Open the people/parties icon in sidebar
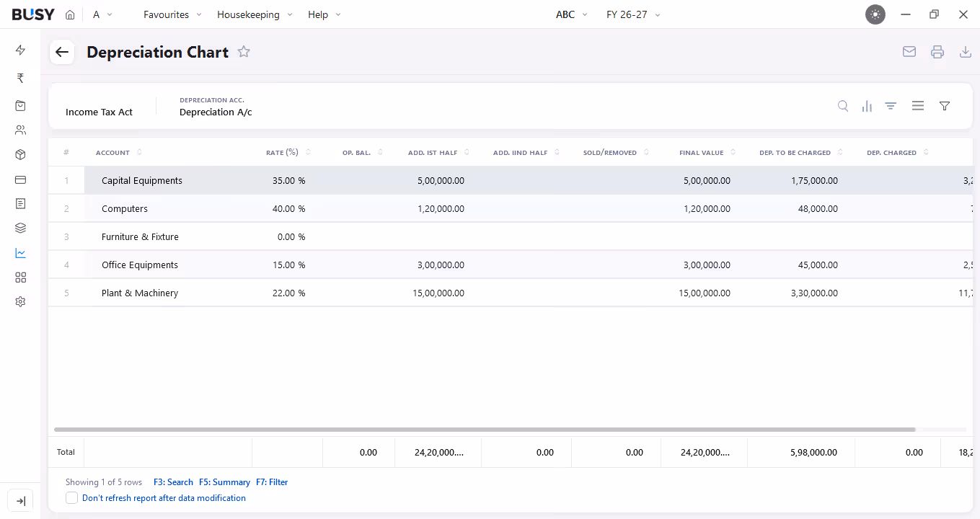The width and height of the screenshot is (980, 519). [x=20, y=130]
